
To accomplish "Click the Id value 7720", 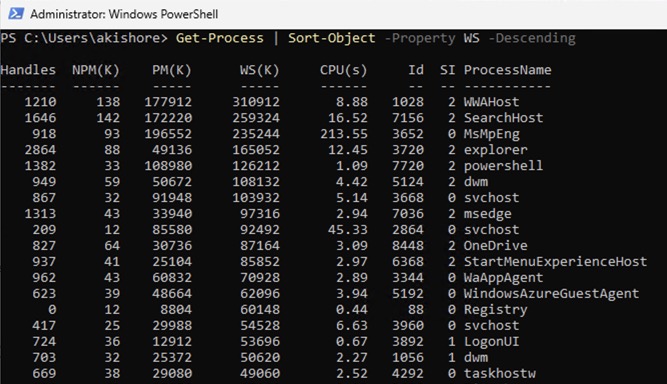I will [408, 166].
